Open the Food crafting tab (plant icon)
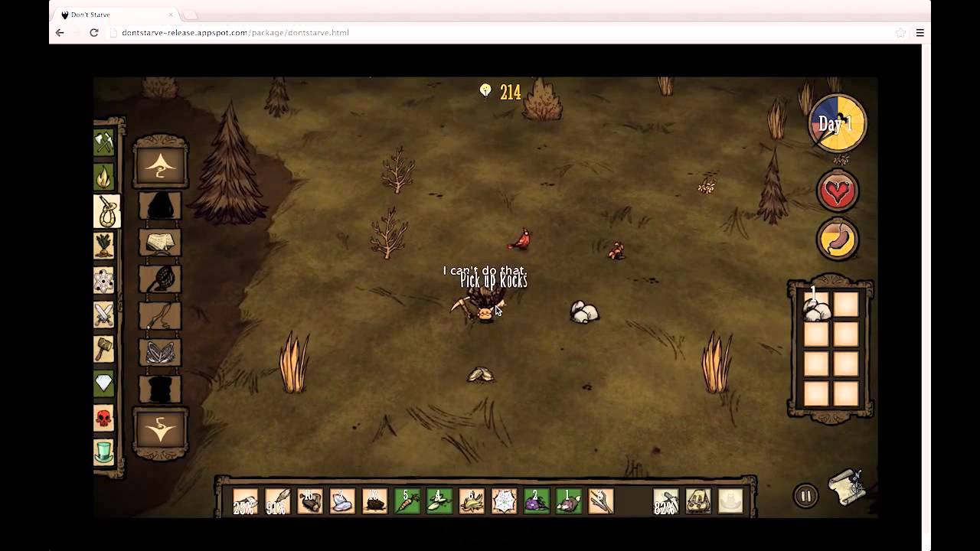980x551 pixels. click(x=104, y=246)
